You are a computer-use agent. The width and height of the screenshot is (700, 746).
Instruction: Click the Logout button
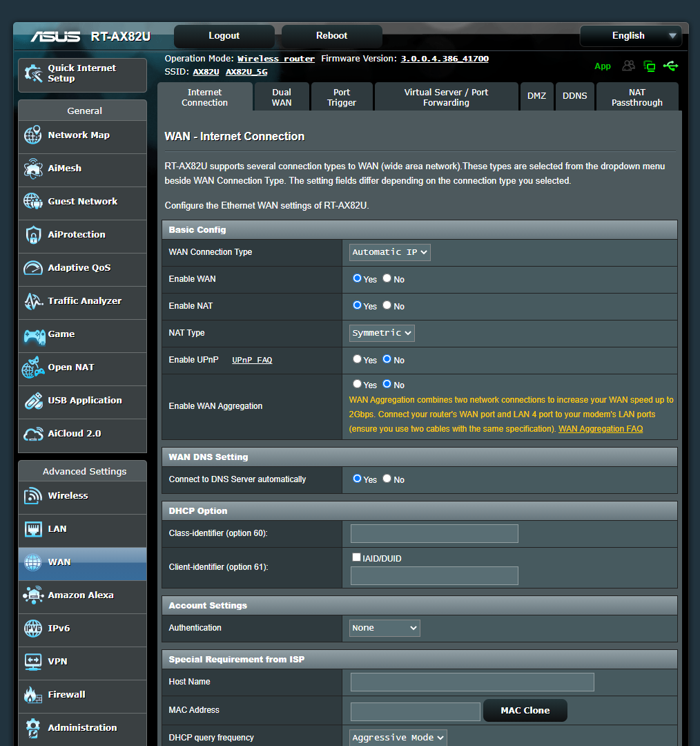[x=224, y=36]
